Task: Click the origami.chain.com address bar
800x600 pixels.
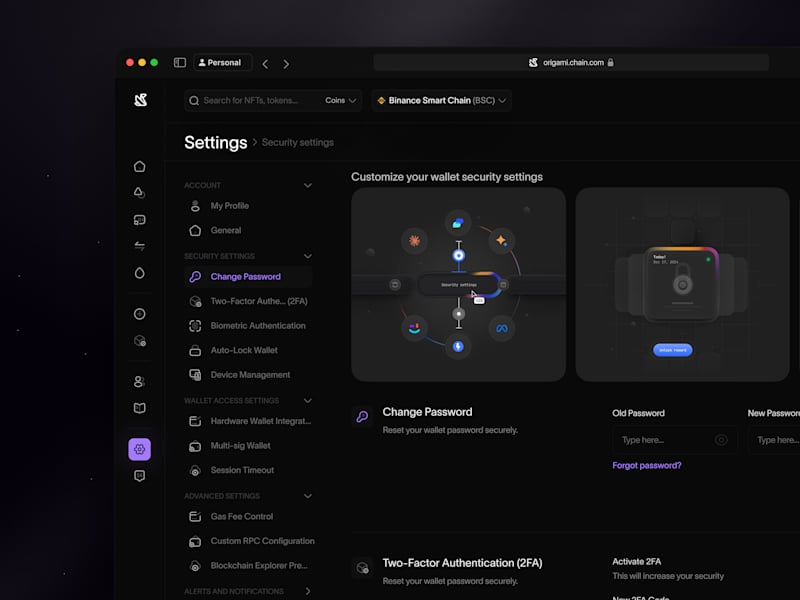Action: (571, 62)
